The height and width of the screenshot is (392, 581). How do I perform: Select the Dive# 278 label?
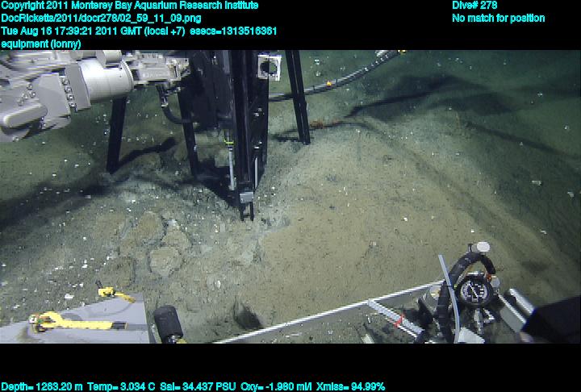474,6
